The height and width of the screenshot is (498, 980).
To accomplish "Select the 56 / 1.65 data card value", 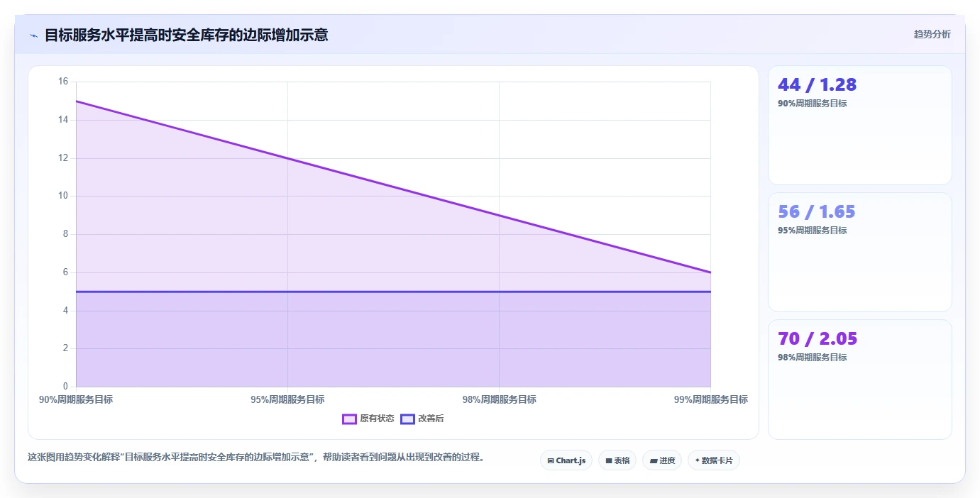I will pos(816,211).
